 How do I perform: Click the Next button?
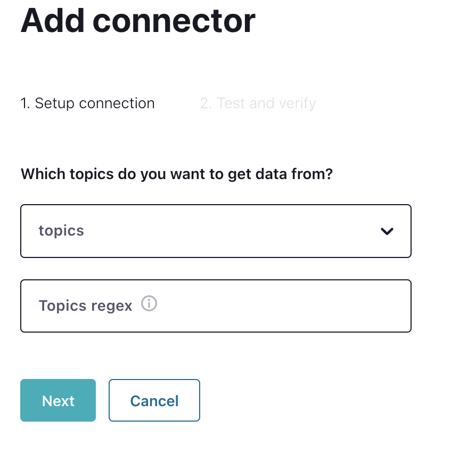click(58, 400)
